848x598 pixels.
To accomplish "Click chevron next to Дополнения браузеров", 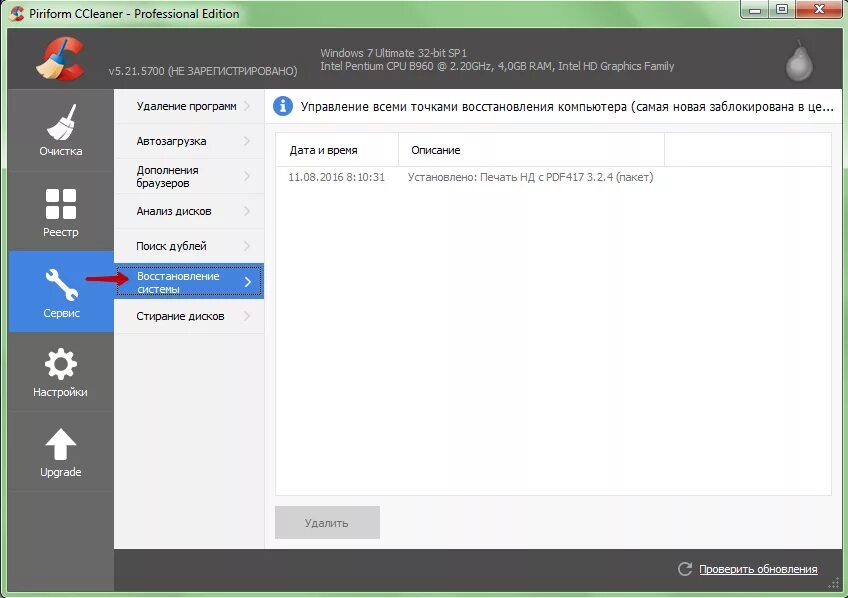I will tap(247, 176).
